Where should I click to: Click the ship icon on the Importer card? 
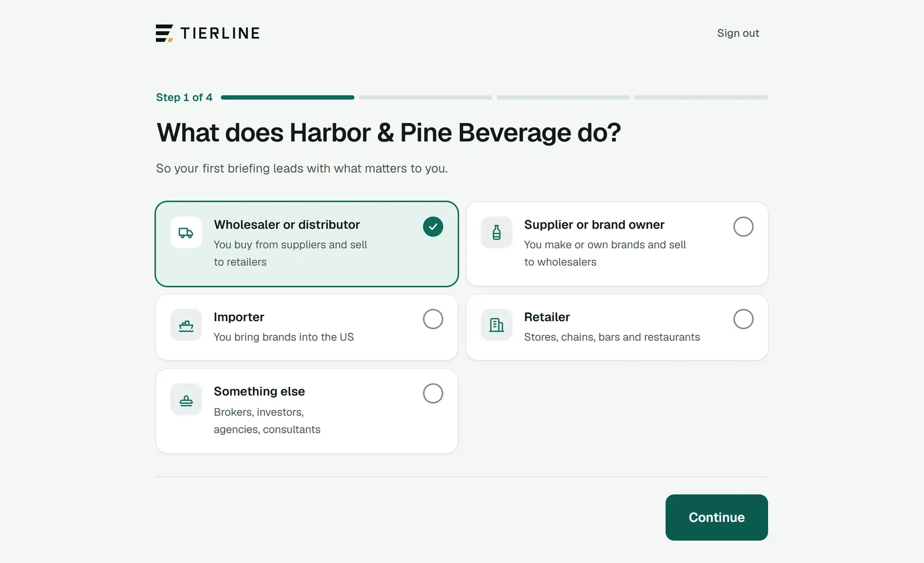(186, 325)
